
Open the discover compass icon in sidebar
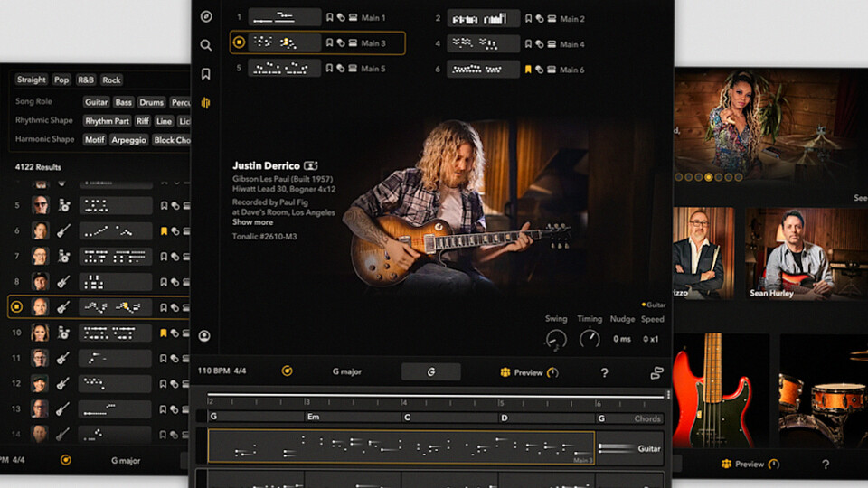[x=206, y=16]
